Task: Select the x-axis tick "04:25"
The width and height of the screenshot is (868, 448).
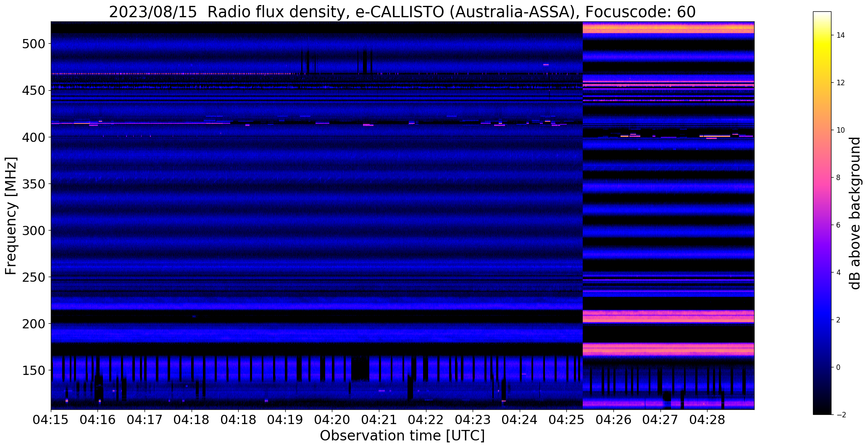Action: (x=567, y=420)
